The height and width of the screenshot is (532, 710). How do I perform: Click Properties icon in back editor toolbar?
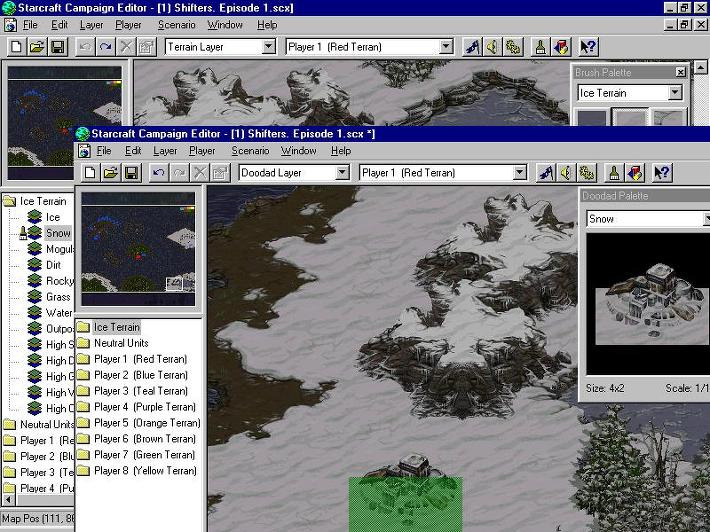(x=147, y=47)
